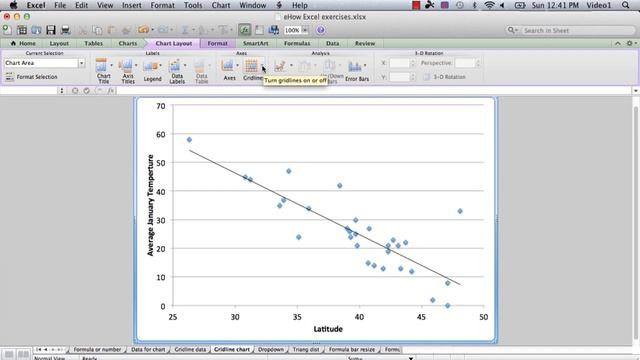
Task: Open the 'Data for chart' sheet tab
Action: coord(148,349)
